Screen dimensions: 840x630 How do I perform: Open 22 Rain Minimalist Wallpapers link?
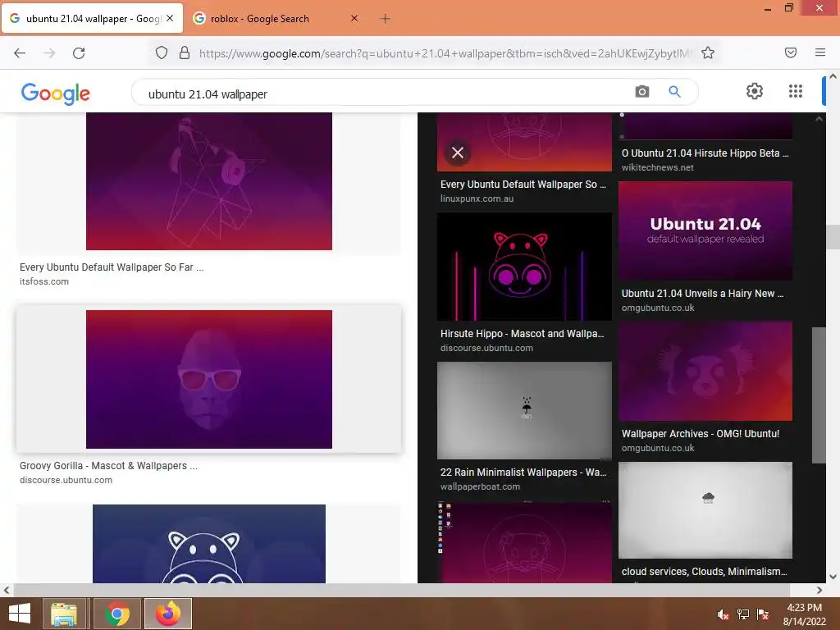click(523, 472)
